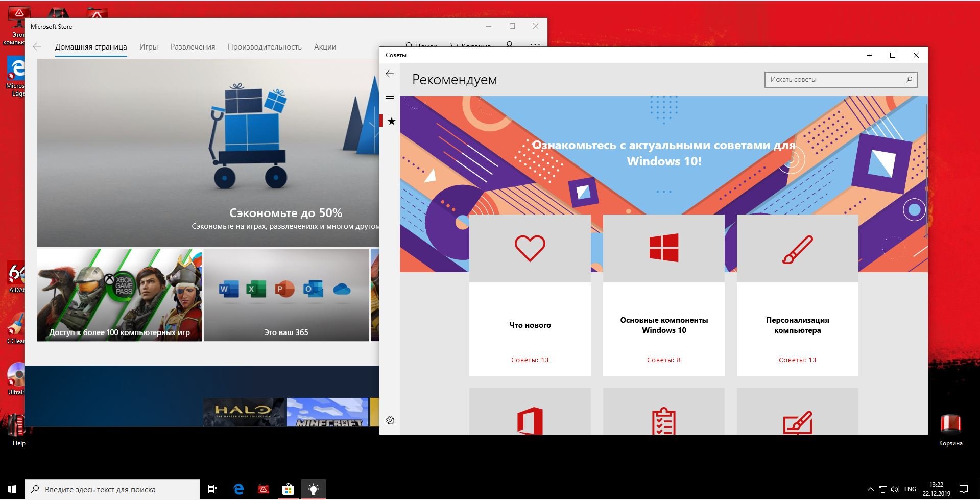Open the Action Center notifications
Image resolution: width=980 pixels, height=500 pixels.
pos(964,489)
